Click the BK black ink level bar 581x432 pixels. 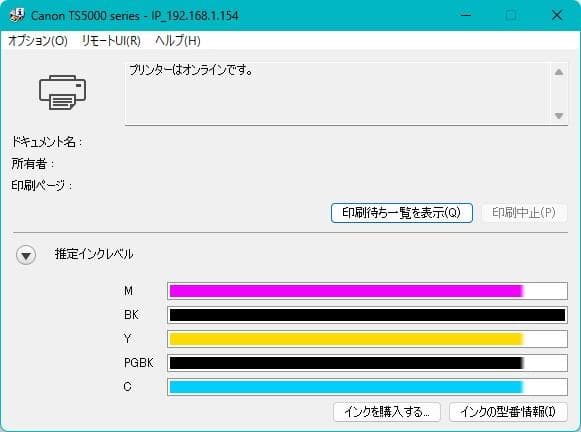pos(367,315)
